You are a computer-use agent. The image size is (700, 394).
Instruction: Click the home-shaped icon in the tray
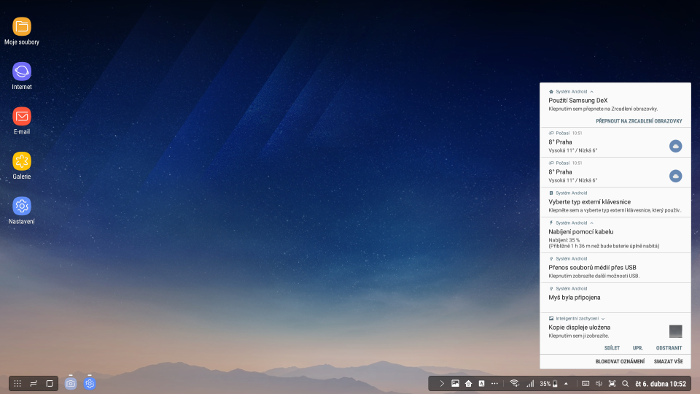pos(468,383)
